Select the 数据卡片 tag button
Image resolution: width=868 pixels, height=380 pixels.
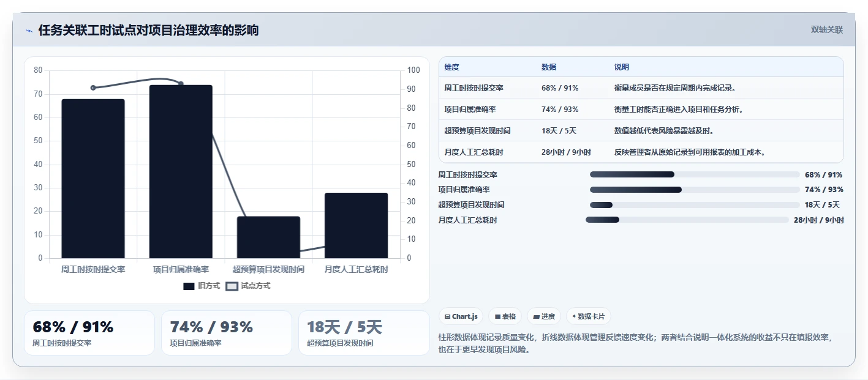point(588,316)
